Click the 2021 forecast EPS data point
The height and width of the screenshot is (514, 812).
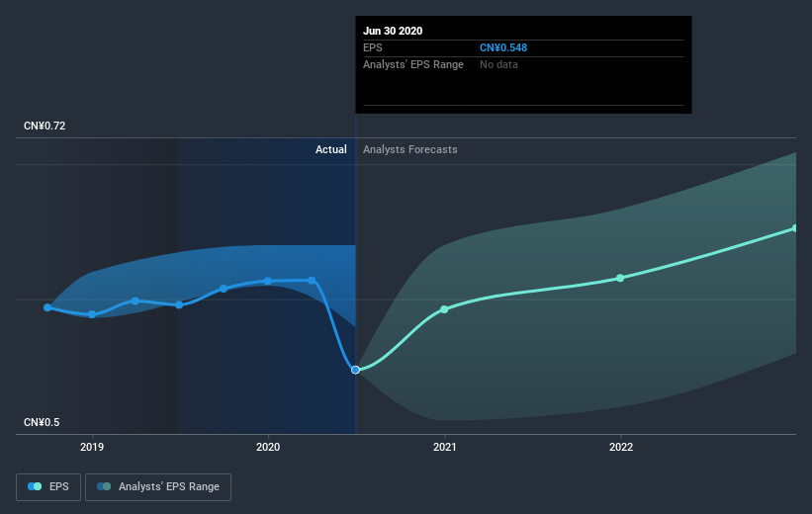coord(444,309)
